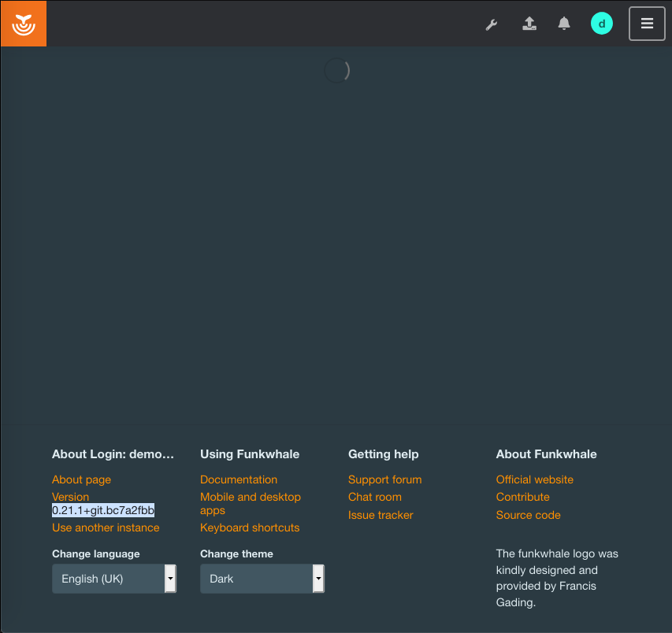Visit the Official website link
Screen dimensions: 672x633
534,479
